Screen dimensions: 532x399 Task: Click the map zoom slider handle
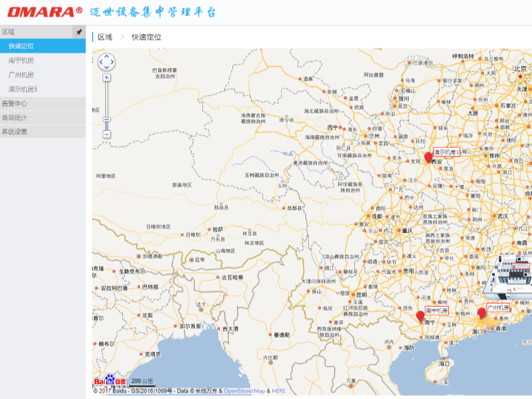tap(107, 120)
